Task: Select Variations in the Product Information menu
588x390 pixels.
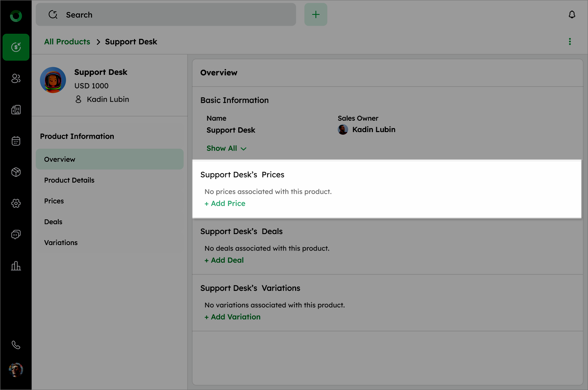Action: click(x=61, y=243)
